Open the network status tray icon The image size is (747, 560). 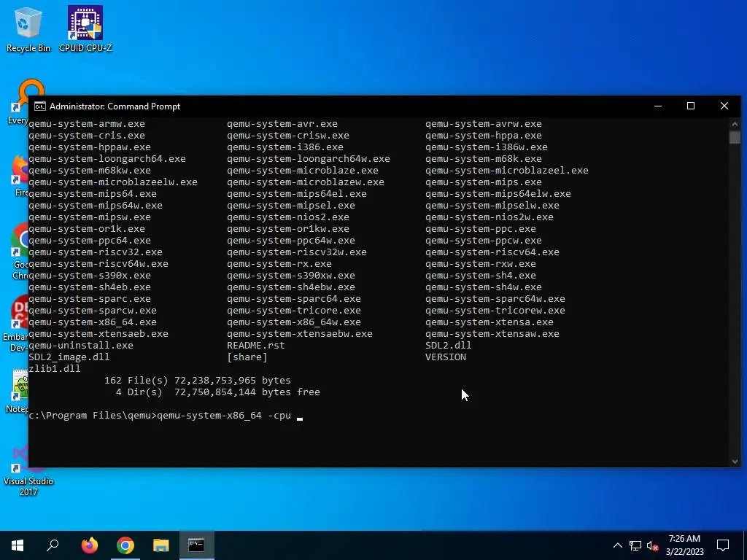click(x=635, y=545)
